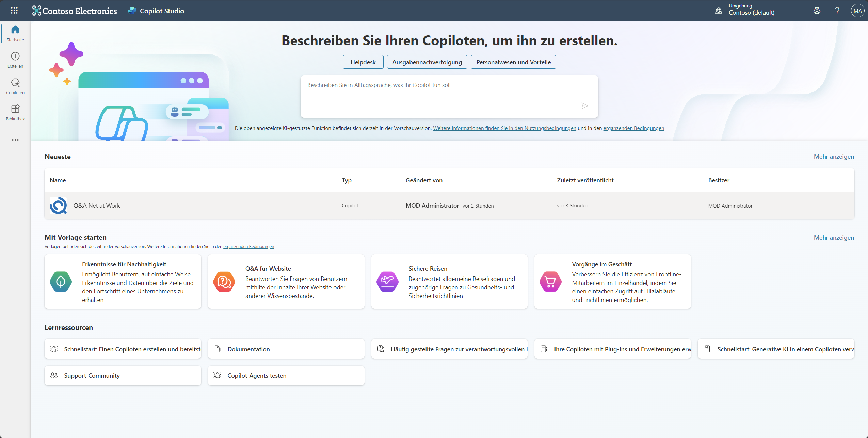Image resolution: width=868 pixels, height=438 pixels.
Task: Click the Geändert von column header
Action: pyautogui.click(x=424, y=180)
